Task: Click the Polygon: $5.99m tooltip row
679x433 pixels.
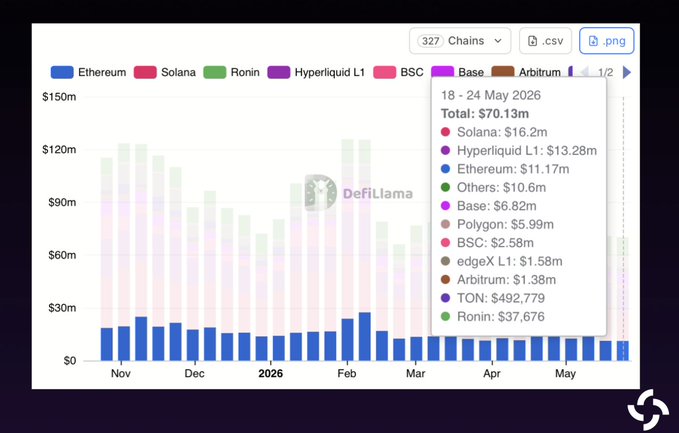Action: click(x=497, y=224)
